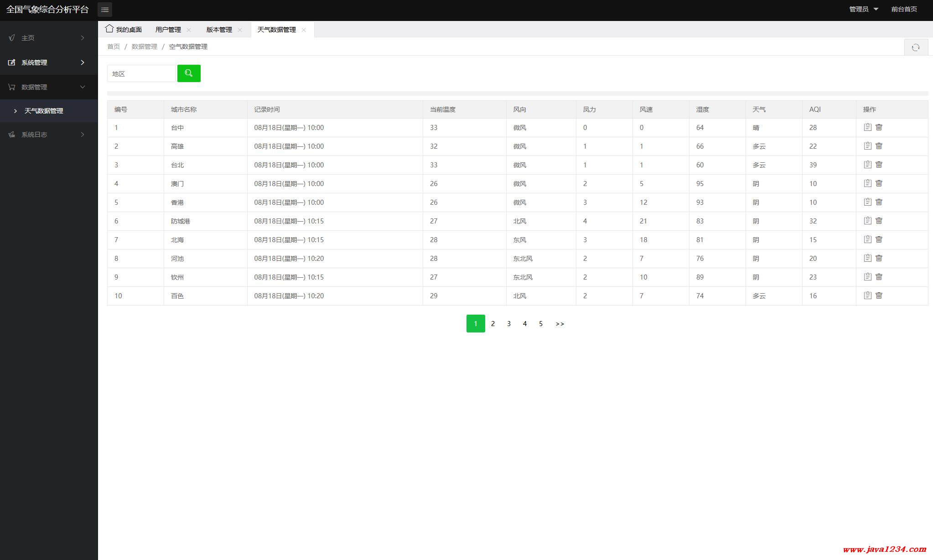Delete the 防城港 row with the trash icon
The width and height of the screenshot is (933, 560).
[x=879, y=221]
